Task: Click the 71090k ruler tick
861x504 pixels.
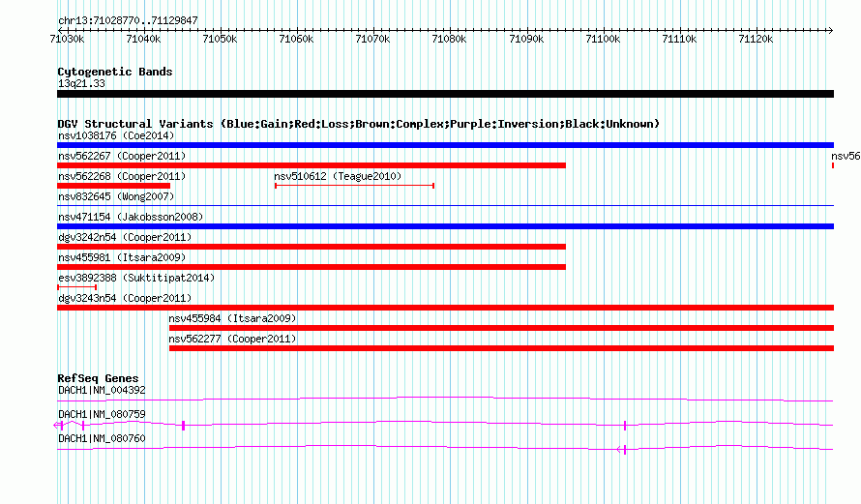Action: click(x=526, y=39)
